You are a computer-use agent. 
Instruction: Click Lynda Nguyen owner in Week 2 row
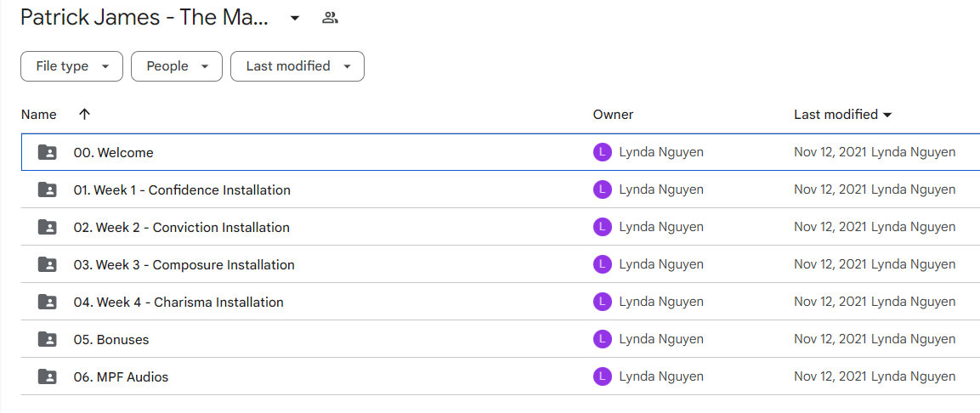(661, 227)
